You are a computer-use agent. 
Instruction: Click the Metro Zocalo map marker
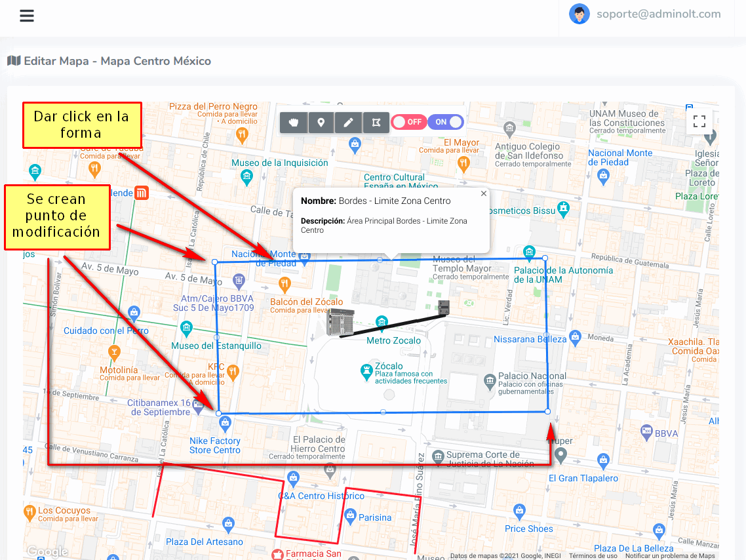tap(381, 321)
